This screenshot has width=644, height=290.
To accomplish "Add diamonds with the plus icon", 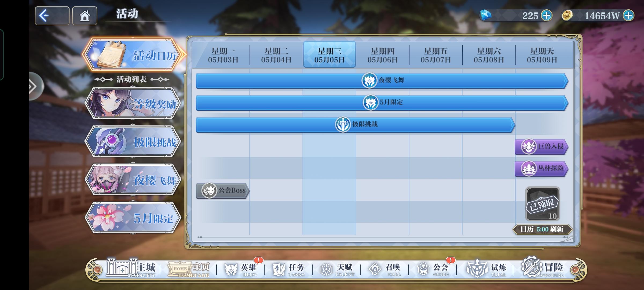I will (547, 16).
